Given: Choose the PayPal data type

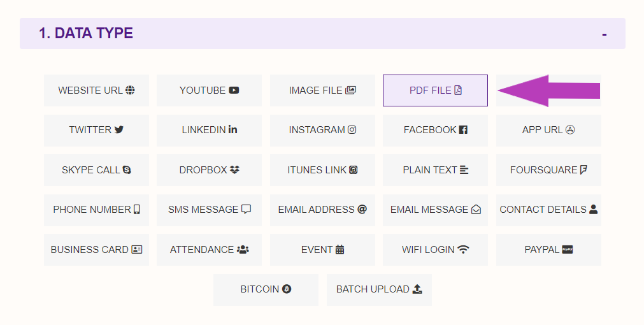Looking at the screenshot, I should tap(548, 250).
